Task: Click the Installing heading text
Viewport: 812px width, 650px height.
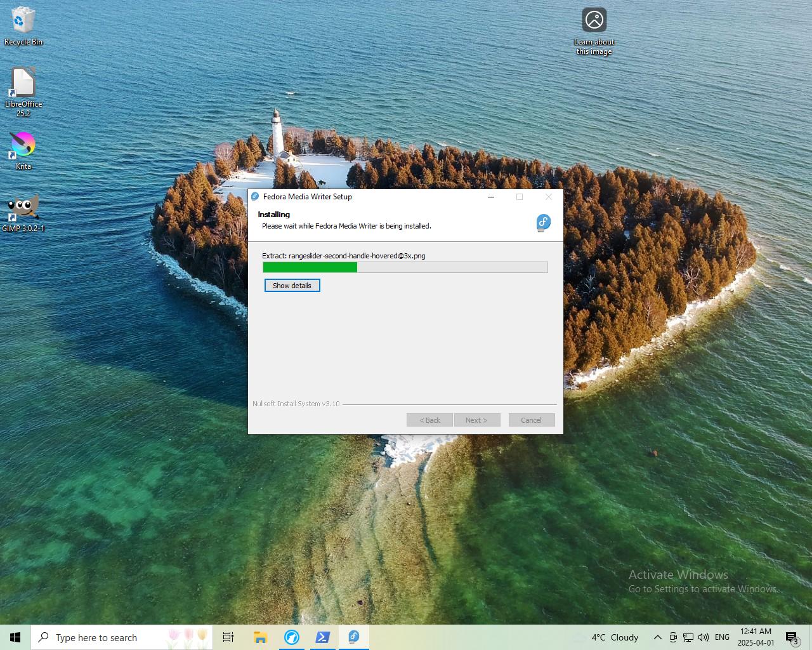Action: (x=273, y=215)
